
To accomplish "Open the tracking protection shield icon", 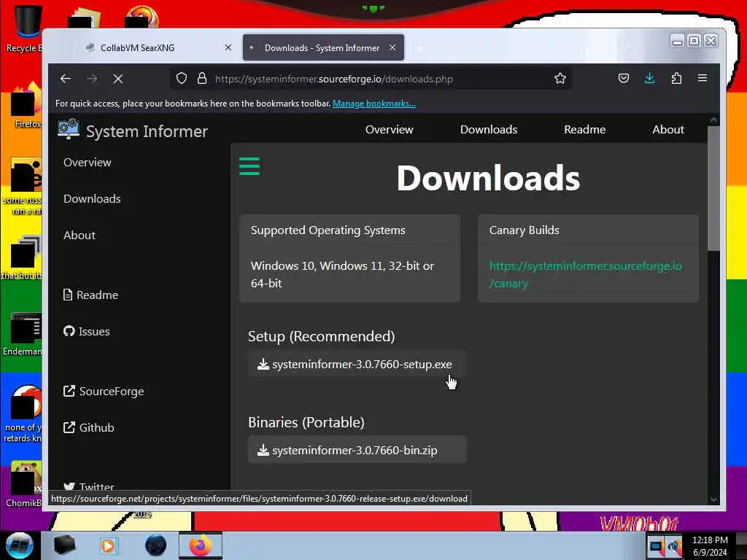I will (x=182, y=79).
